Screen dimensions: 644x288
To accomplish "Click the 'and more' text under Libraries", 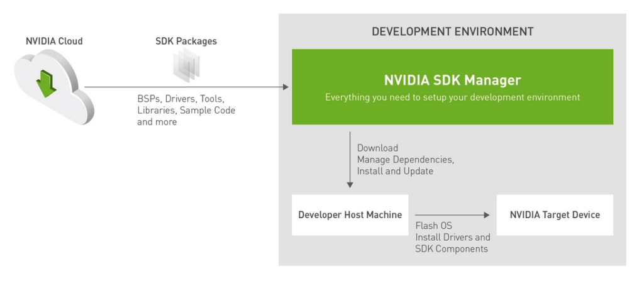I will [x=157, y=122].
